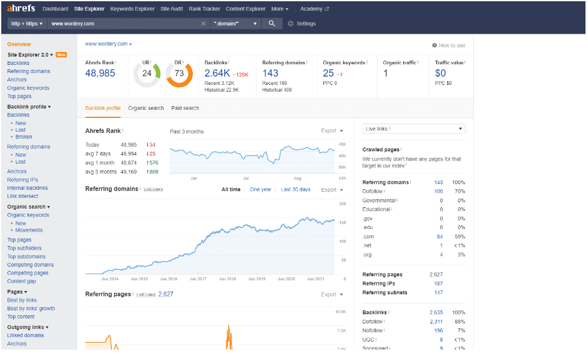Image resolution: width=588 pixels, height=364 pixels.
Task: Click info icon beside Crawled pages
Action: click(x=401, y=149)
